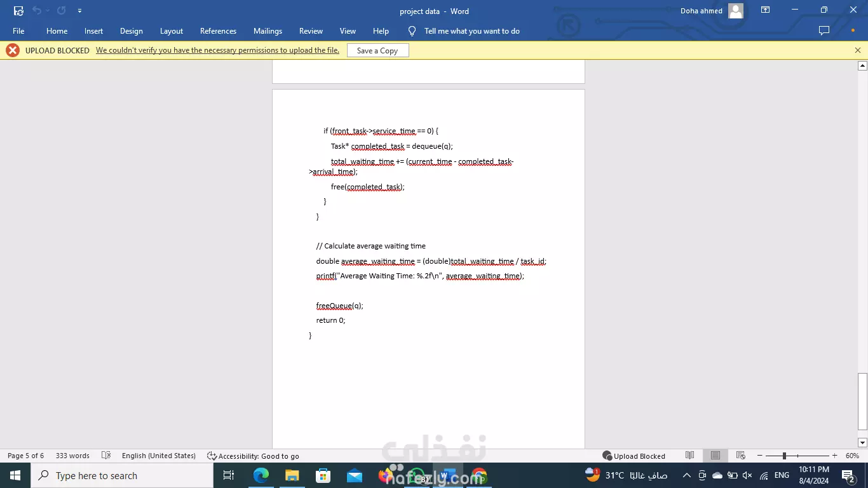Click the '333 words' word count

pos(72,456)
